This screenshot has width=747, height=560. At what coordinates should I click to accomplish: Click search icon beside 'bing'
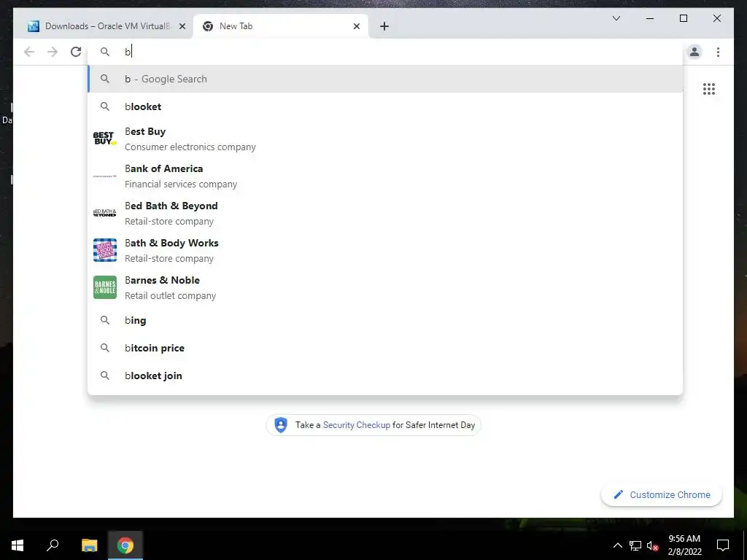click(105, 321)
